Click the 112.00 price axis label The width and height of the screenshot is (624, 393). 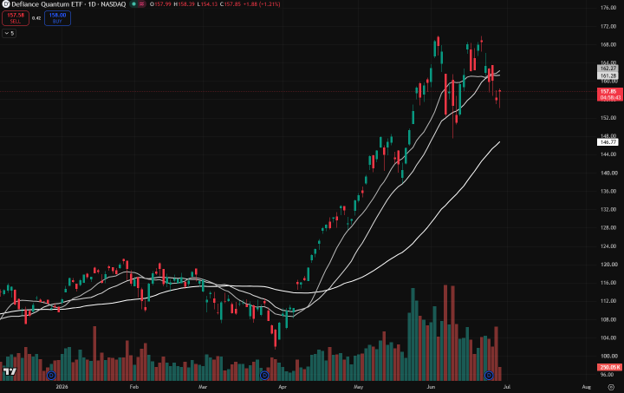(608, 301)
